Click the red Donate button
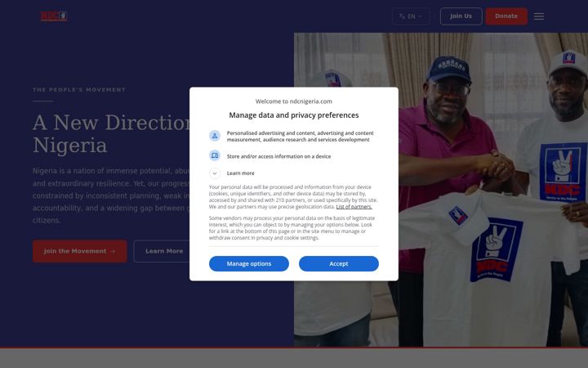The image size is (588, 368). click(506, 16)
